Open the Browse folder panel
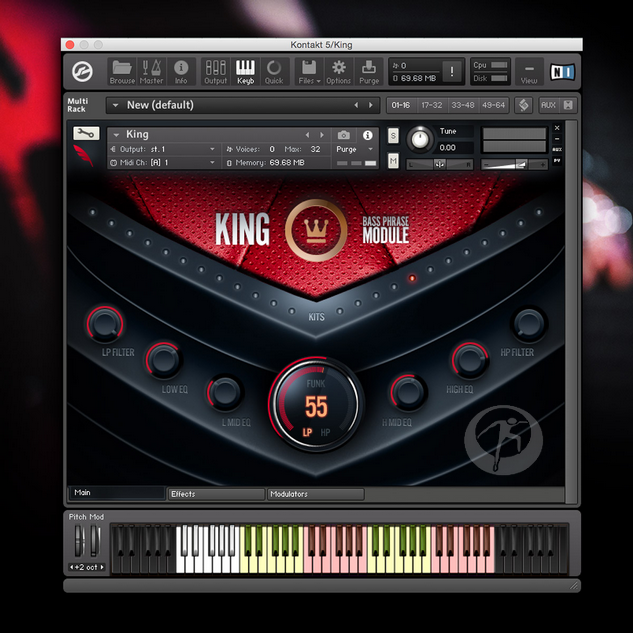 point(122,72)
